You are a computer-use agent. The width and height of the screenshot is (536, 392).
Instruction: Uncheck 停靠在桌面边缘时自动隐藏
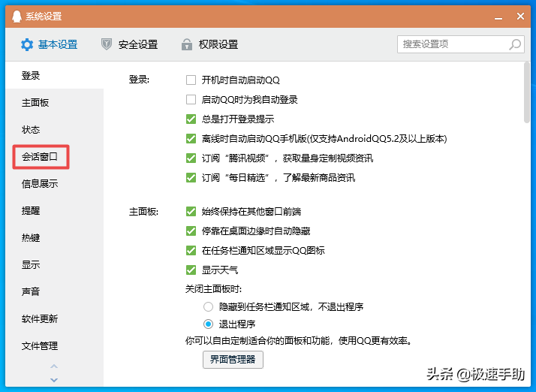191,231
